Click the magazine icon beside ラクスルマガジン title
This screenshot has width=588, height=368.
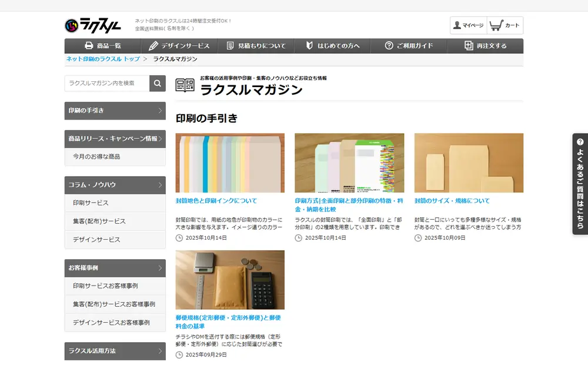(185, 85)
